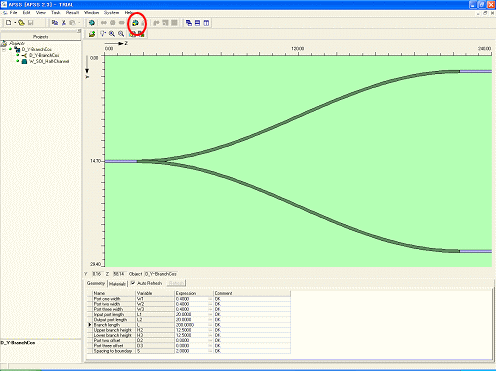496x371 pixels.
Task: Open the Window menu
Action: [92, 13]
